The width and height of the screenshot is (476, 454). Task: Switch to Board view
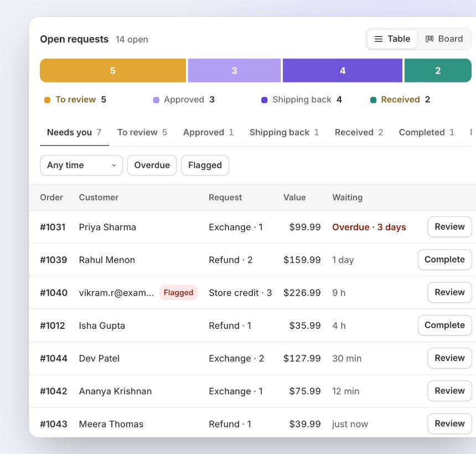[444, 39]
